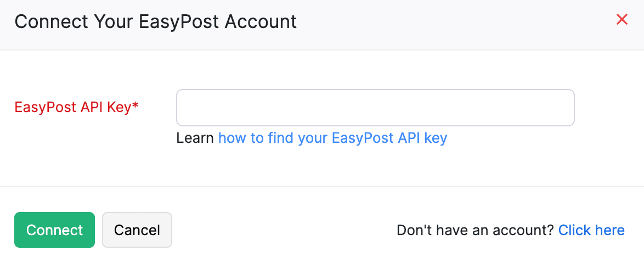This screenshot has width=644, height=267.
Task: Click the word Learn below the field
Action: coord(195,138)
